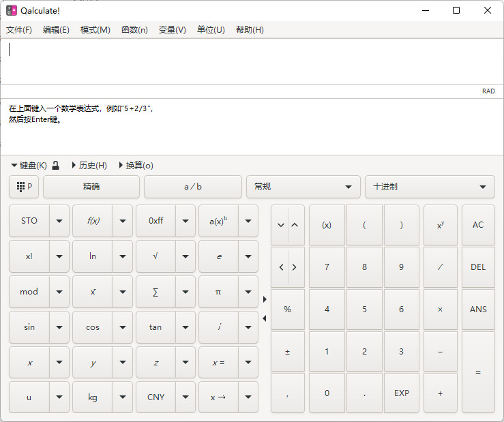Open the 常规 display mode dropdown
This screenshot has height=422, width=504.
coord(303,187)
